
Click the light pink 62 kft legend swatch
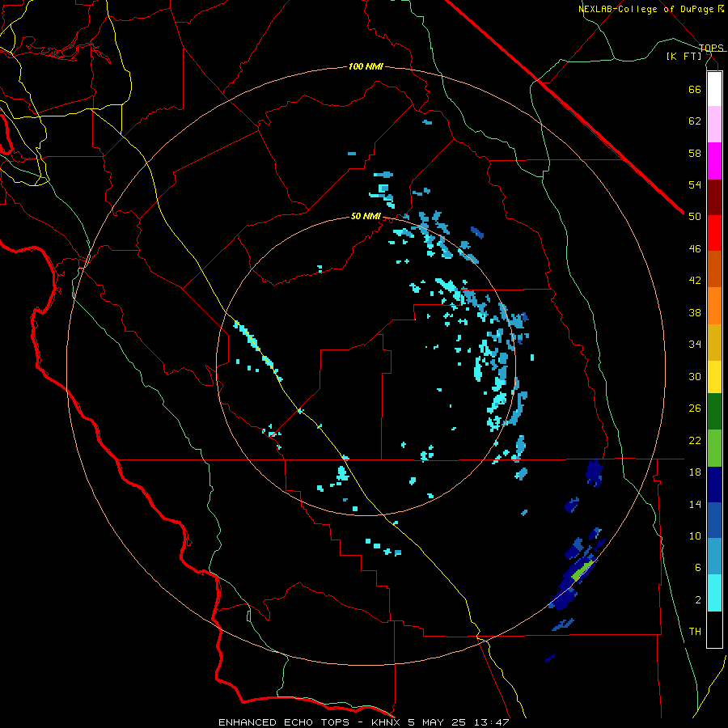[x=714, y=125]
